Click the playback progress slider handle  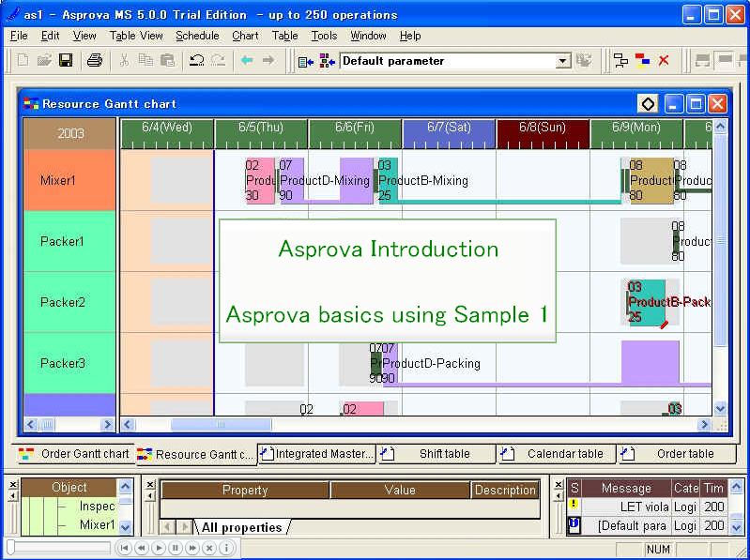pyautogui.click(x=10, y=548)
